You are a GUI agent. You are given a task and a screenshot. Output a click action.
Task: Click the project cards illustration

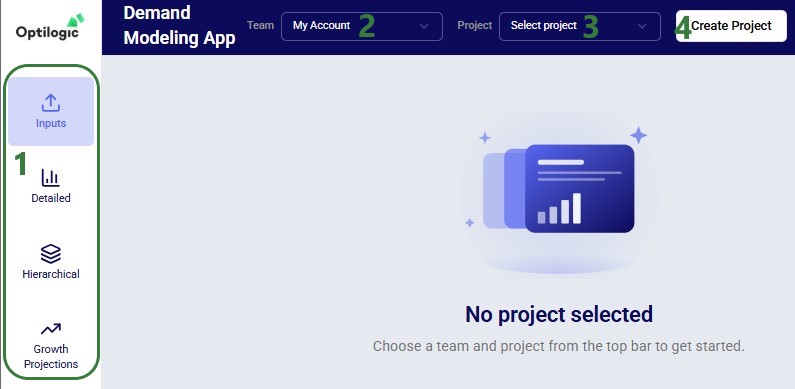tap(559, 189)
